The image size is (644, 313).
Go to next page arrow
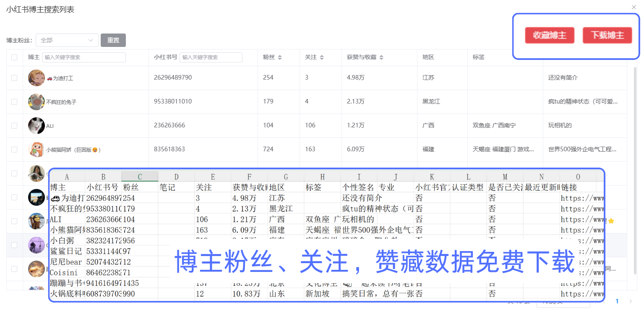pyautogui.click(x=630, y=301)
